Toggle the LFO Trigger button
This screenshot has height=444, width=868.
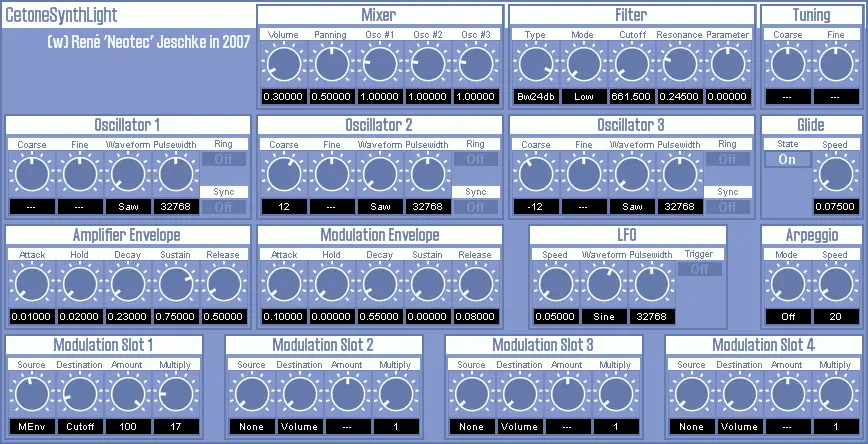coord(700,270)
